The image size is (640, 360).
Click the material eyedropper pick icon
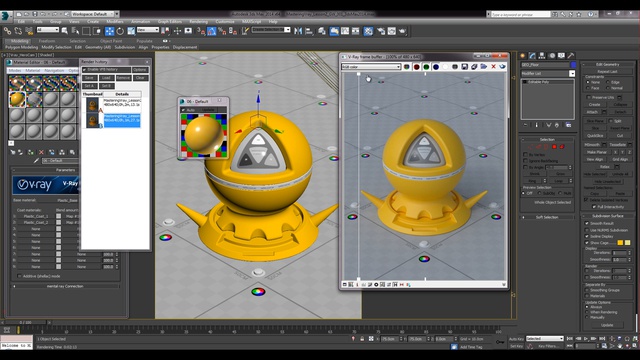click(36, 161)
